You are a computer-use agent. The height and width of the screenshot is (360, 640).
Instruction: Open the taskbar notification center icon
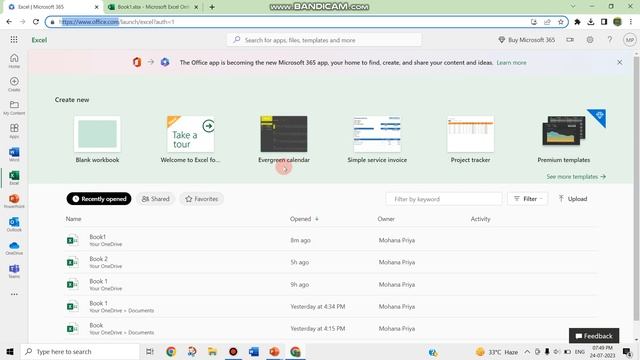pos(627,351)
